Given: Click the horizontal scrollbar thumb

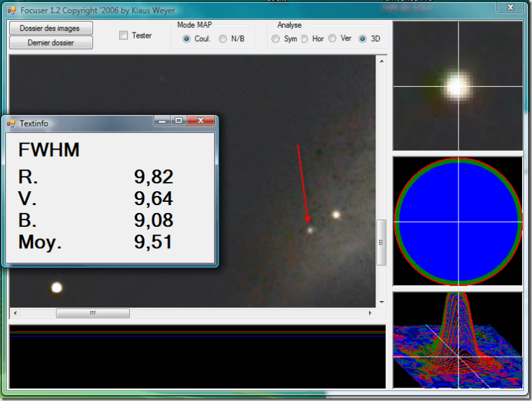Looking at the screenshot, I should (93, 313).
